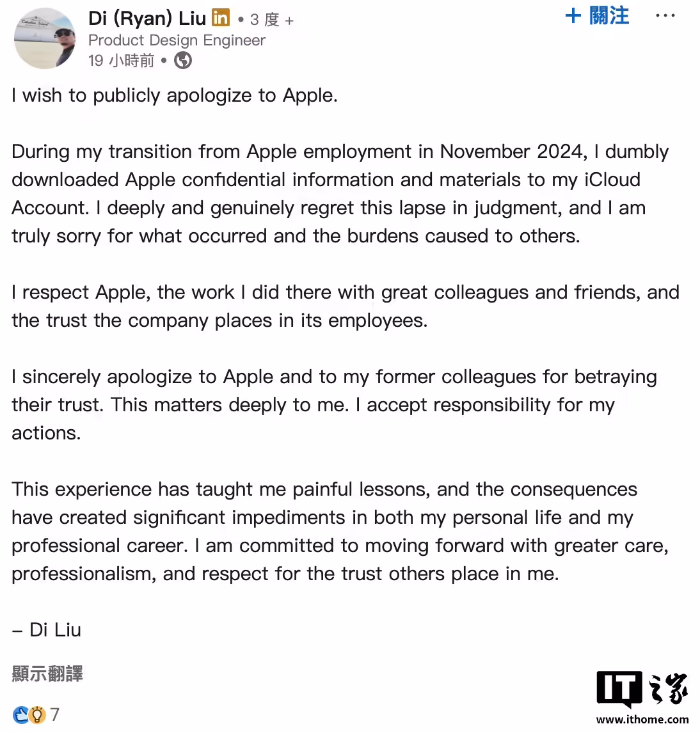Click the gold LinkedIn Premium badge
The image size is (700, 733).
click(x=221, y=18)
